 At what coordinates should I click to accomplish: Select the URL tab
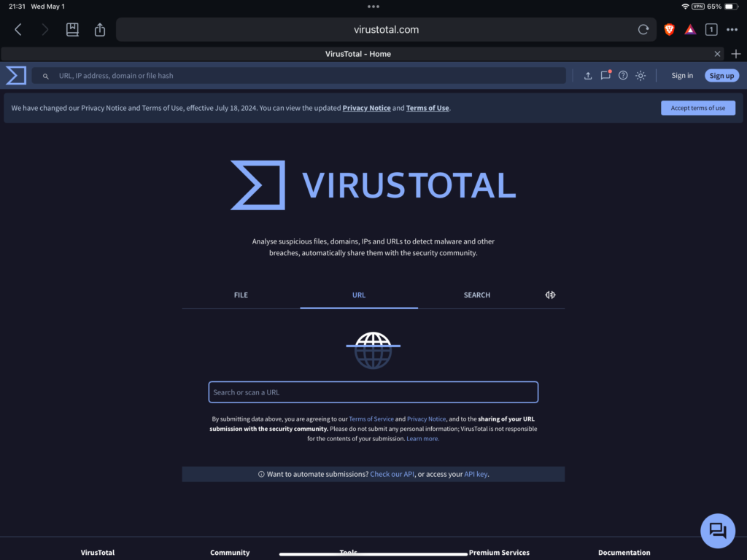(359, 295)
